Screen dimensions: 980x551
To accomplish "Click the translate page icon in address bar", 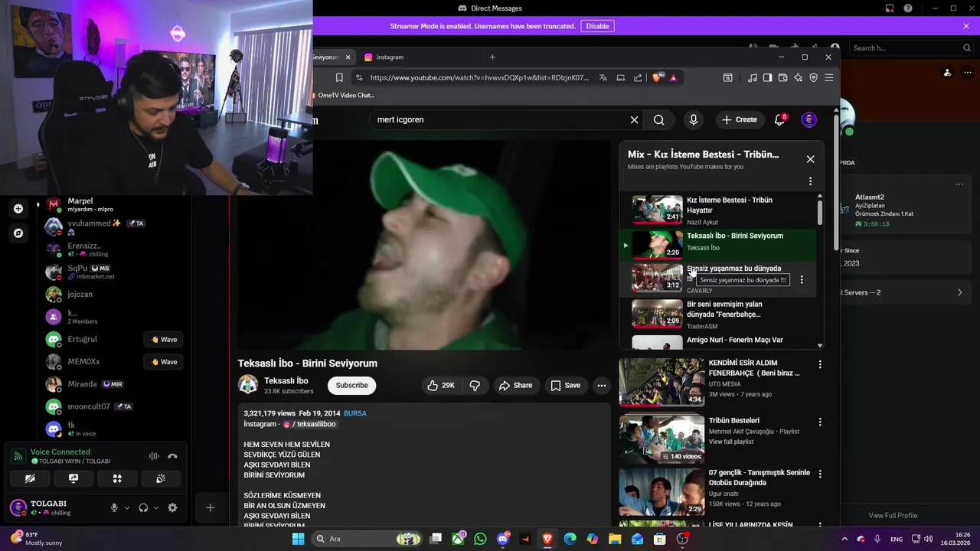I will pos(603,77).
